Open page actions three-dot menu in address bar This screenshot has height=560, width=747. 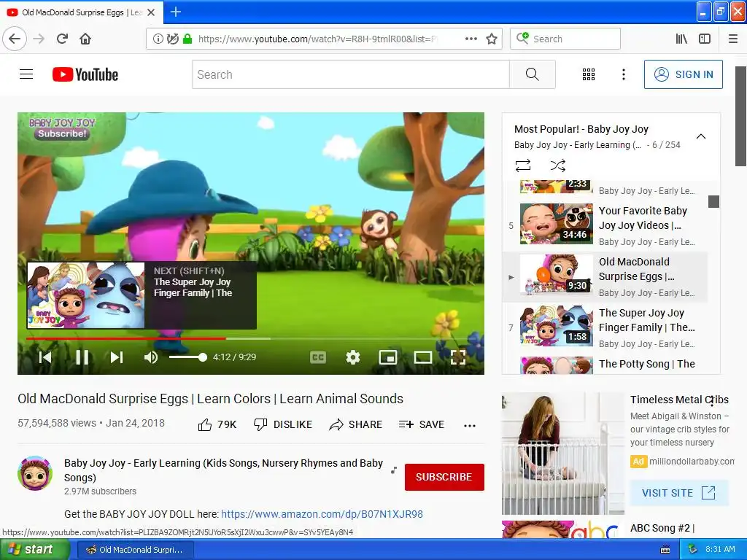click(x=471, y=39)
